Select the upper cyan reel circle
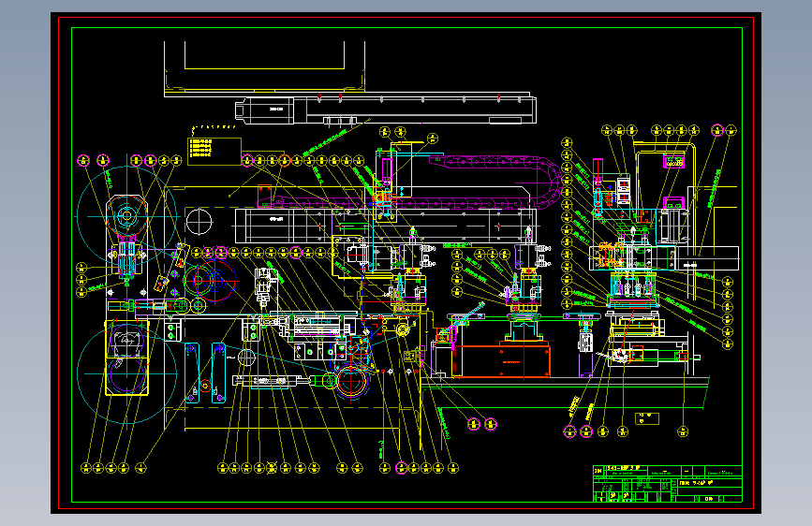This screenshot has height=526, width=812. [x=126, y=216]
